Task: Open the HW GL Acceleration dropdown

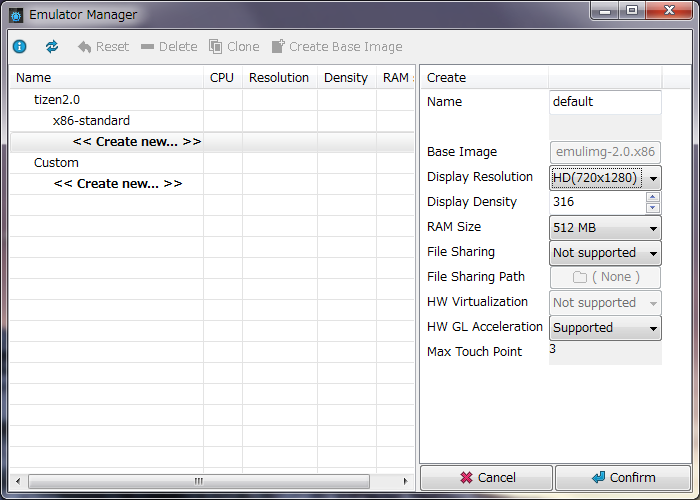Action: [605, 328]
